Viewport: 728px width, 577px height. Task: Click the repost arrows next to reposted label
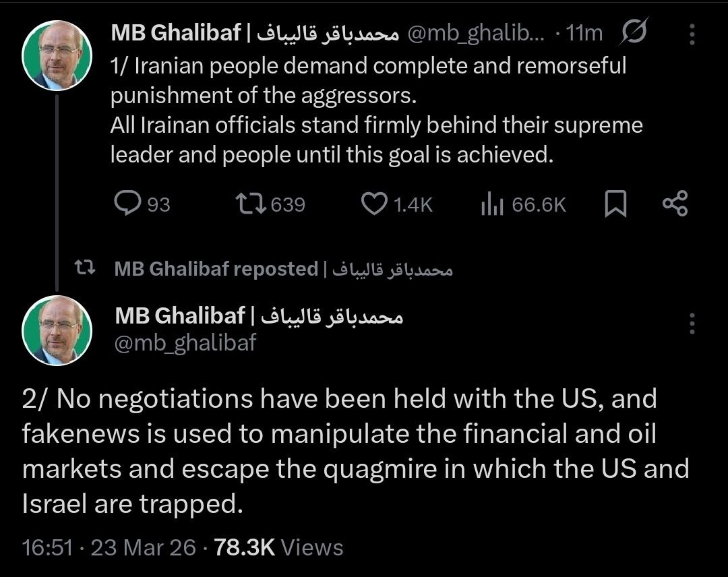click(86, 268)
